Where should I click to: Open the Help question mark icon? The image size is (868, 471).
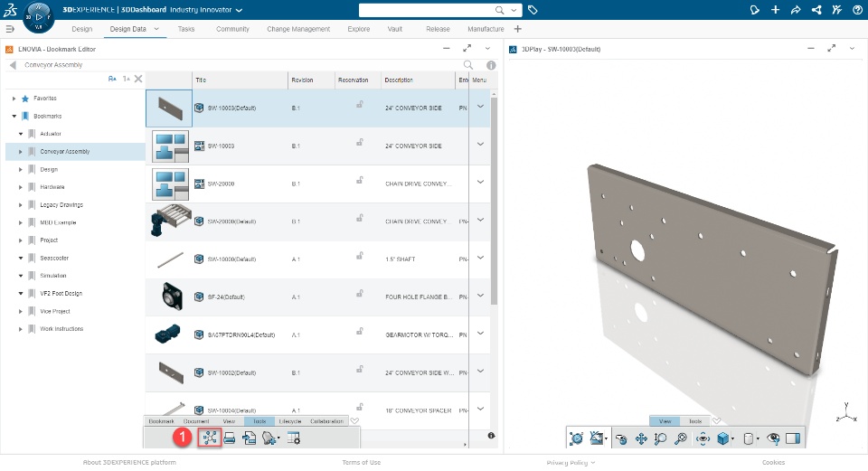pyautogui.click(x=857, y=10)
